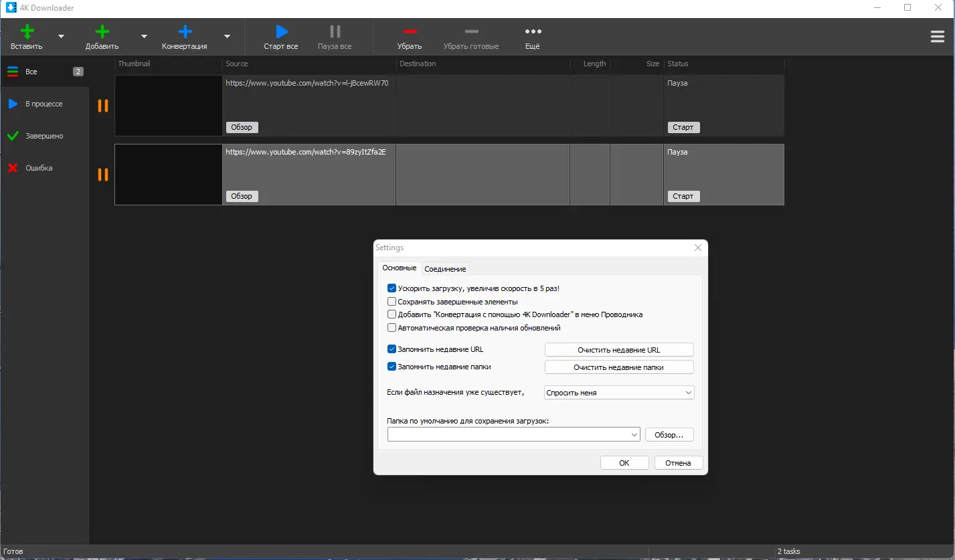Click Убрать готовые toolbar icon
955x560 pixels.
pos(471,31)
